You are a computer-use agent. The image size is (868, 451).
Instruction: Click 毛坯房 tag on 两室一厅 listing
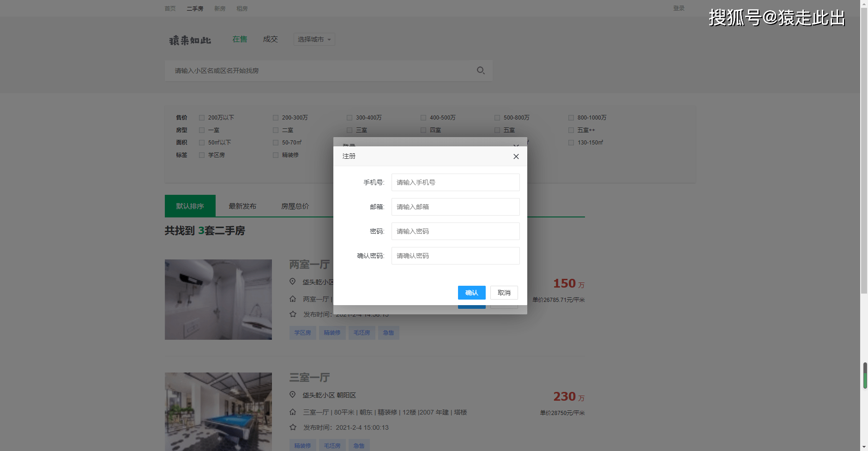tap(362, 332)
